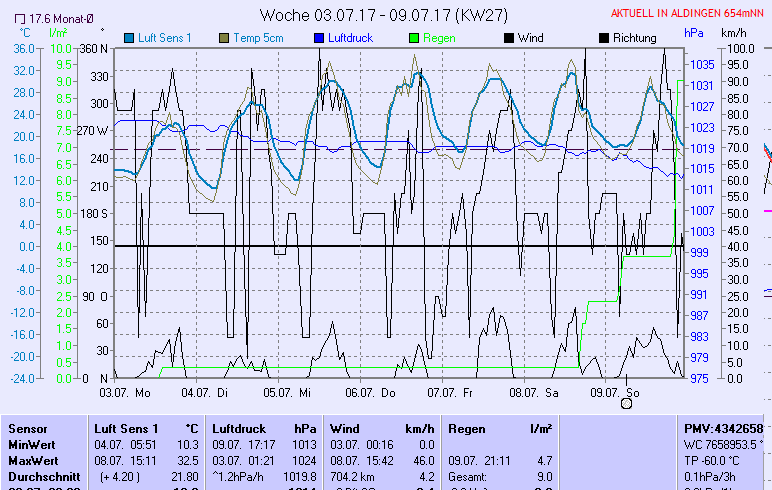Click the black Richtung legend square
Image resolution: width=772 pixels, height=490 pixels.
pos(603,38)
